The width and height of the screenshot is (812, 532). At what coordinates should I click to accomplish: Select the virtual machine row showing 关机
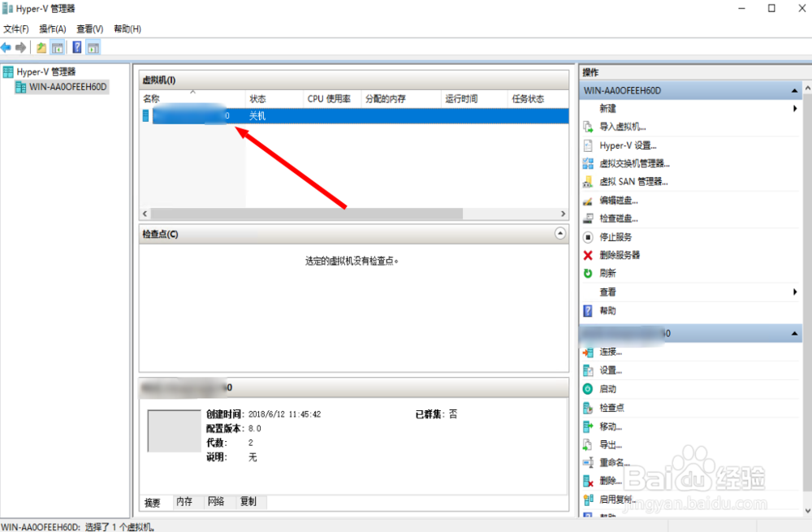(354, 116)
